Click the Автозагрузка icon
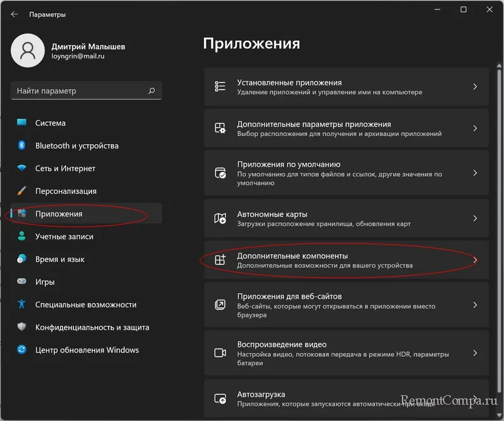The height and width of the screenshot is (421, 504). (x=219, y=399)
